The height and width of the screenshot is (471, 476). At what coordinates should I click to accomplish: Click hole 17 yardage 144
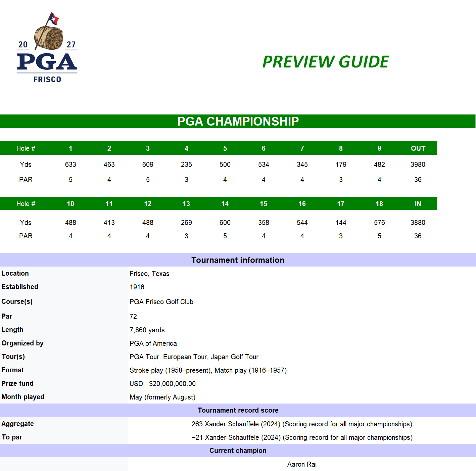click(x=341, y=223)
